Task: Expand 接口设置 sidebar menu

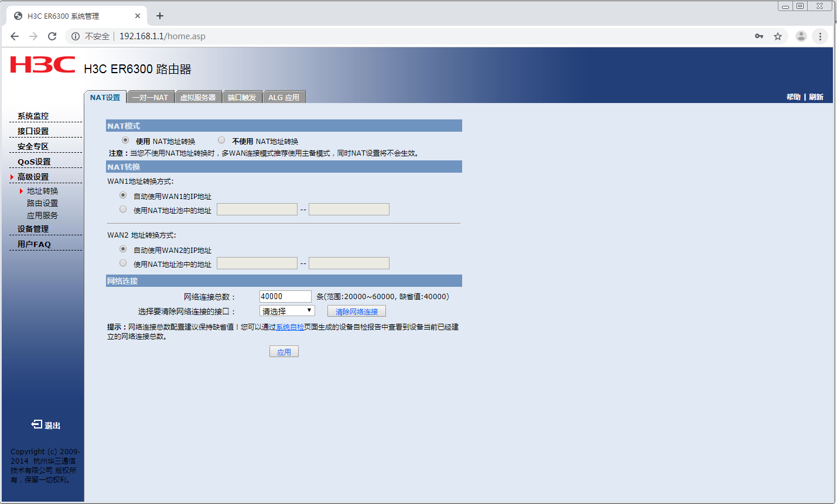Action: click(33, 131)
